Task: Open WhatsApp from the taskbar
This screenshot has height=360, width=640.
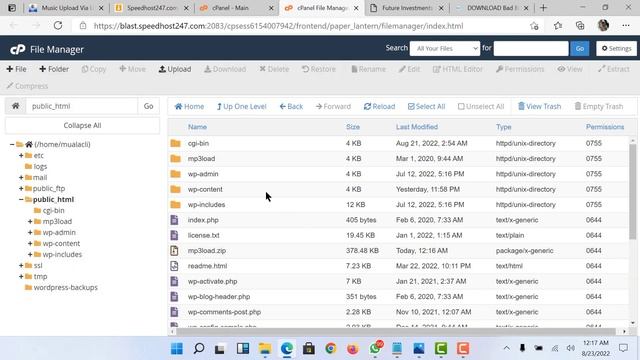Action: 375,349
